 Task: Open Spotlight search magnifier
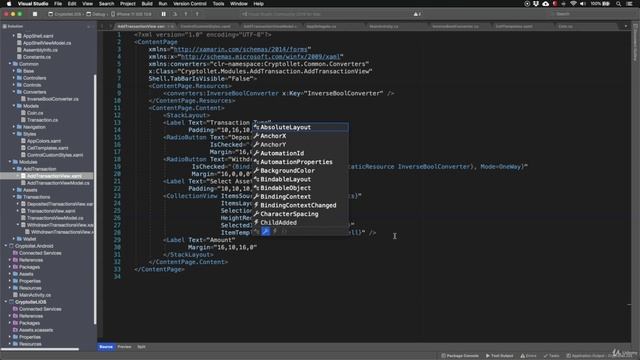619,4
